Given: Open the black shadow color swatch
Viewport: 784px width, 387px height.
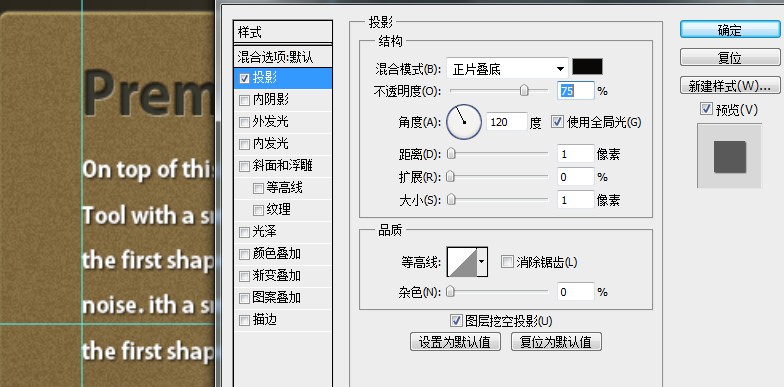Looking at the screenshot, I should [587, 67].
